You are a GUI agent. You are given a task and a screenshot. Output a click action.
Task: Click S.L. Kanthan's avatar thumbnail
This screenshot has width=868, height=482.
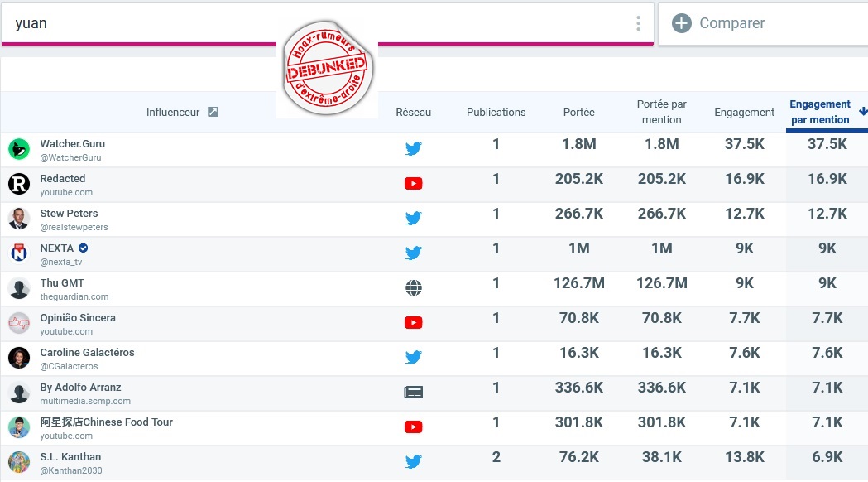click(19, 462)
